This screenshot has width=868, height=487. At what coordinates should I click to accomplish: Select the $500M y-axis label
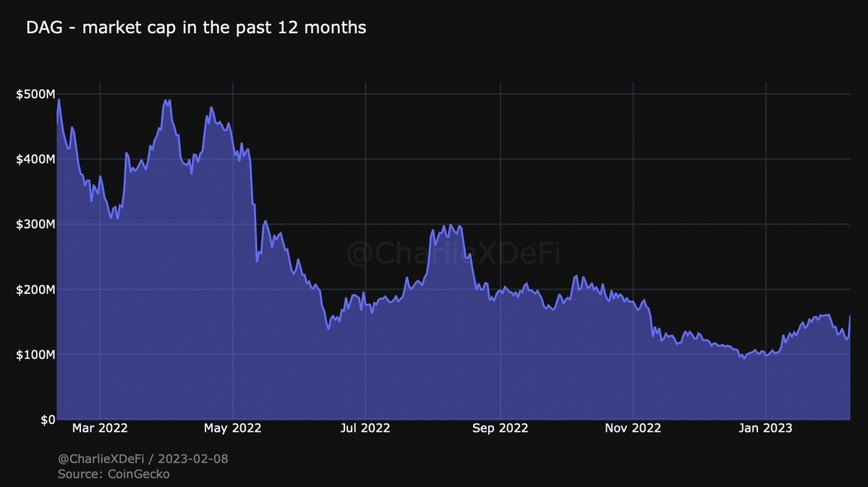click(34, 94)
